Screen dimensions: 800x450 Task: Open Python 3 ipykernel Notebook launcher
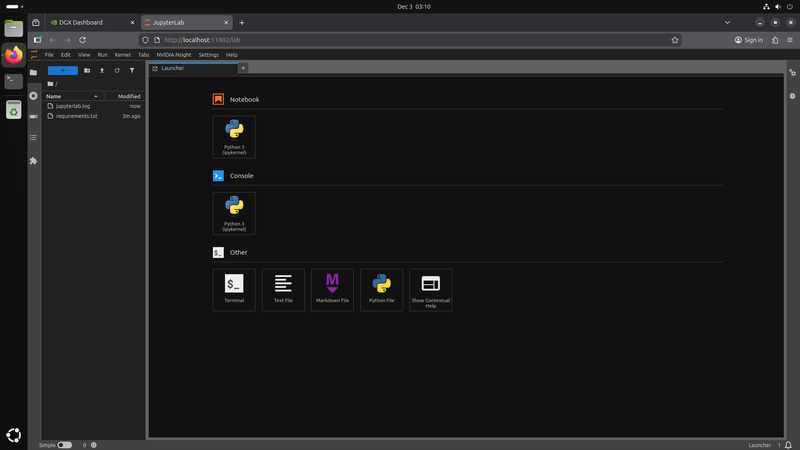tap(234, 137)
